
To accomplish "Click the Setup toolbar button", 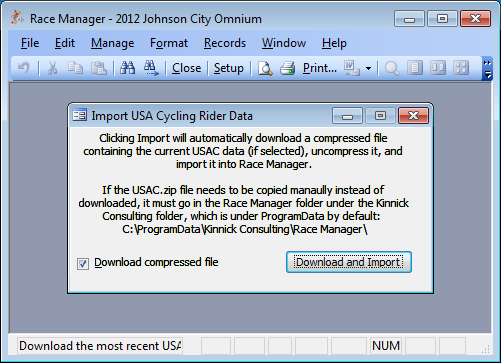I will [x=229, y=68].
